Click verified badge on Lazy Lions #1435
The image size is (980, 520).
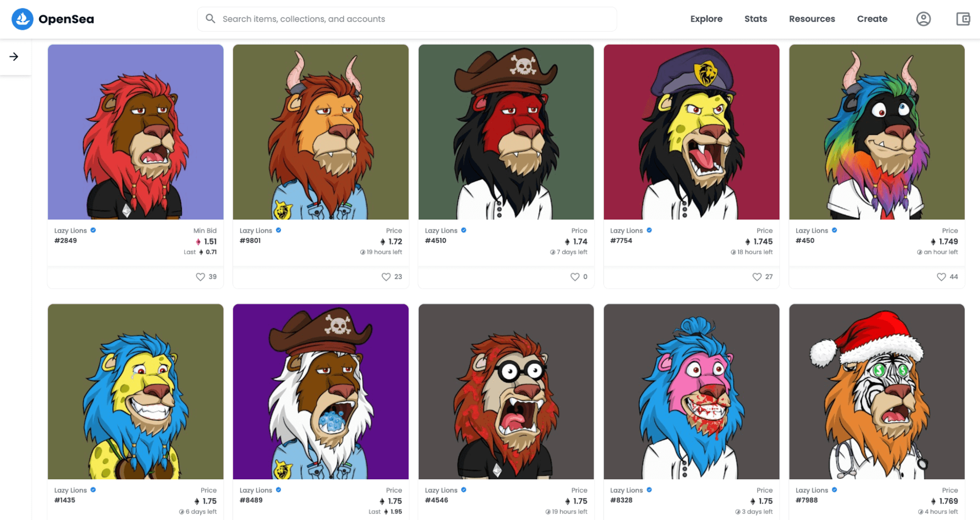tap(93, 490)
